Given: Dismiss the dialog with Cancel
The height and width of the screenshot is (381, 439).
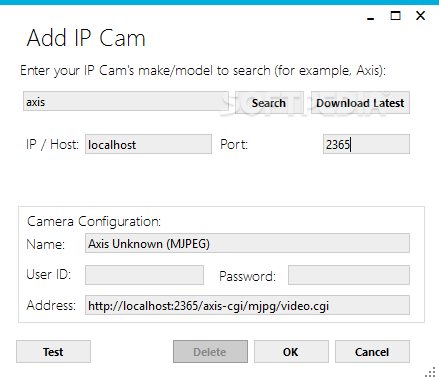Looking at the screenshot, I should pyautogui.click(x=372, y=352).
